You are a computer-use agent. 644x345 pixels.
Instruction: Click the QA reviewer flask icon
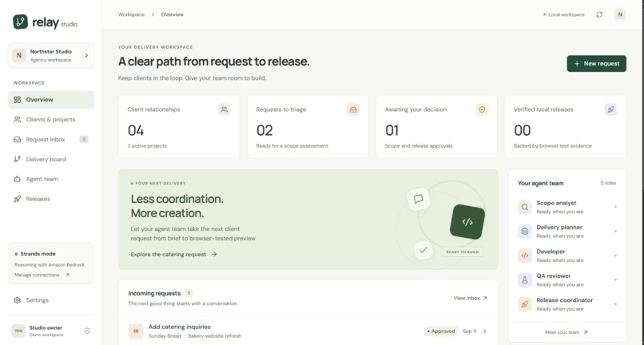click(x=524, y=280)
